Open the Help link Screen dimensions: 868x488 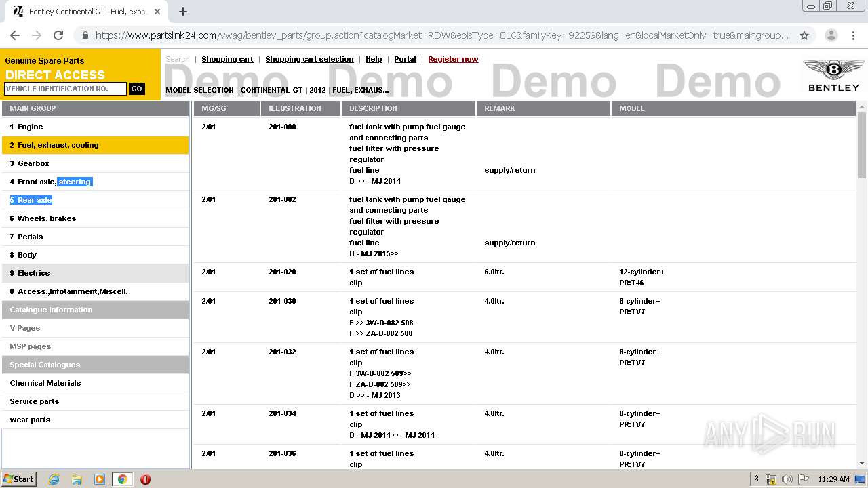click(x=374, y=59)
